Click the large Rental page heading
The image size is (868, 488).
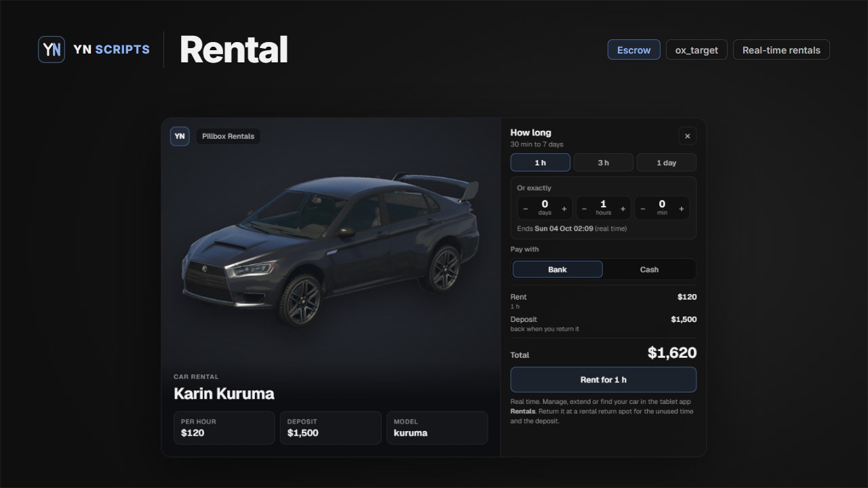click(234, 49)
